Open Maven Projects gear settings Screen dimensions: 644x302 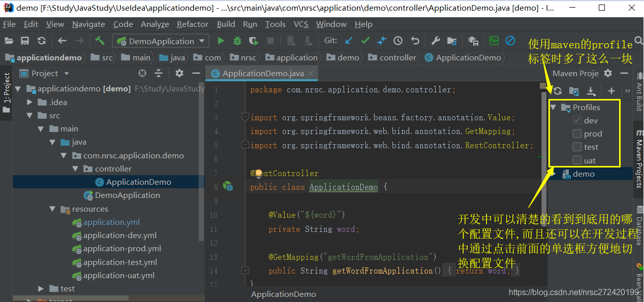point(608,74)
